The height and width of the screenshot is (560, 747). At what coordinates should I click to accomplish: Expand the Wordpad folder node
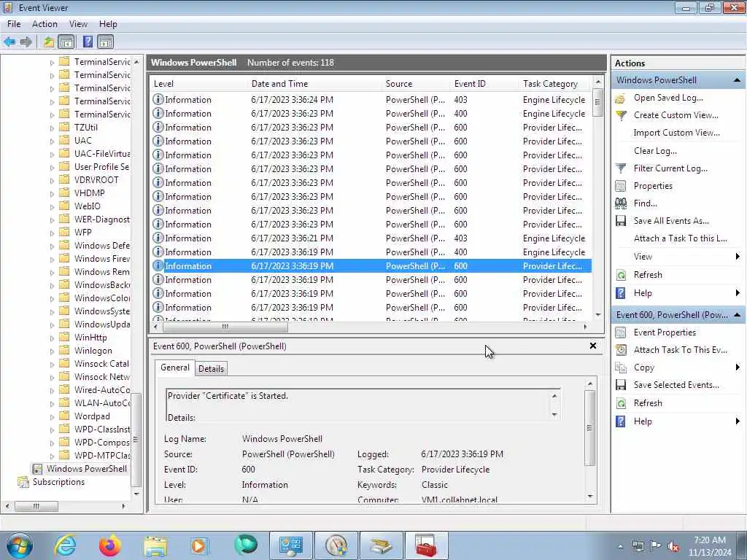pos(52,416)
